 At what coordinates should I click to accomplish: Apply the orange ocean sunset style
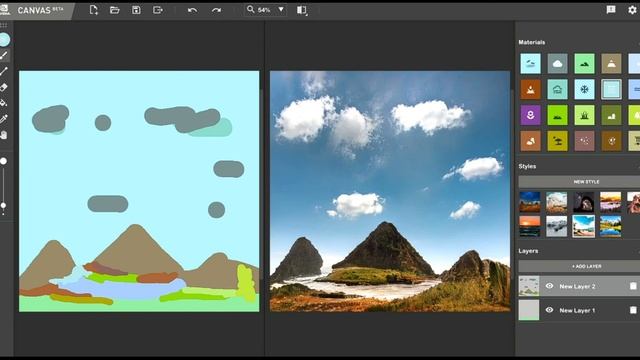pyautogui.click(x=530, y=227)
